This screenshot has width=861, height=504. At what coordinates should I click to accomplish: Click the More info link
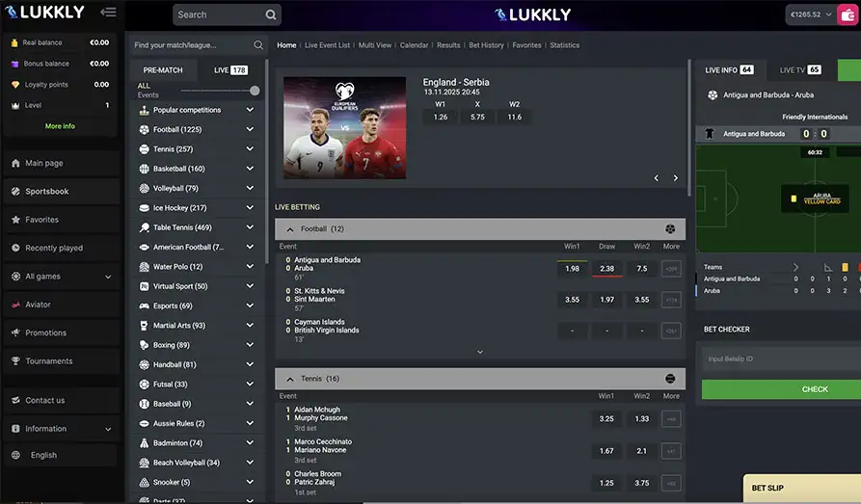click(x=60, y=126)
